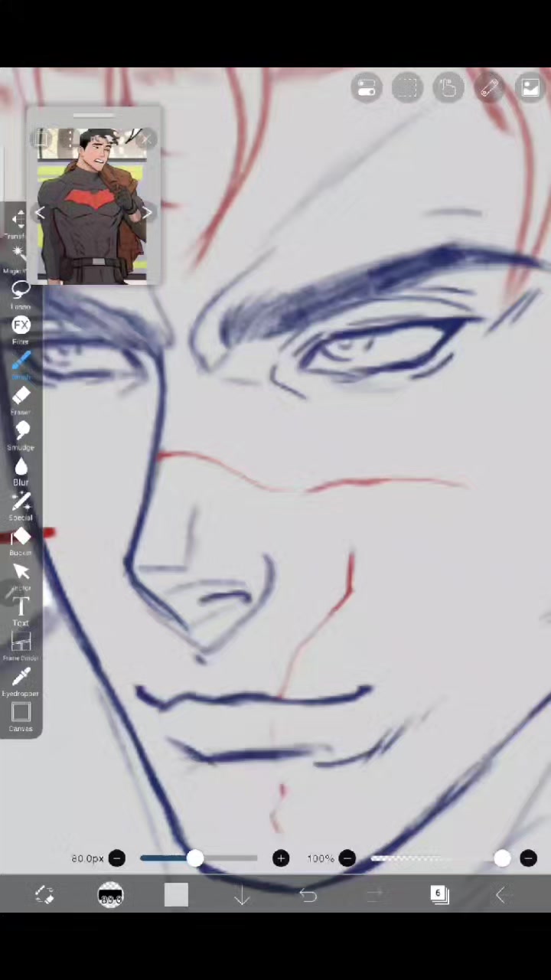The image size is (551, 980).
Task: Select the Blur tool
Action: pyautogui.click(x=21, y=471)
